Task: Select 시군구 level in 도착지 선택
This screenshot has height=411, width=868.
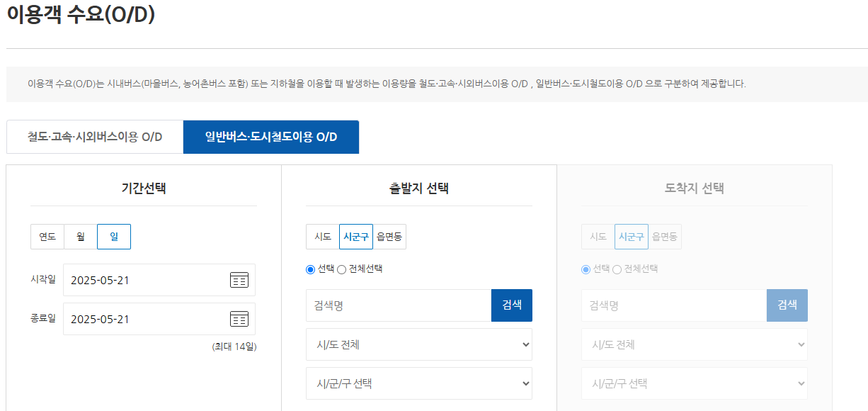Action: (632, 237)
